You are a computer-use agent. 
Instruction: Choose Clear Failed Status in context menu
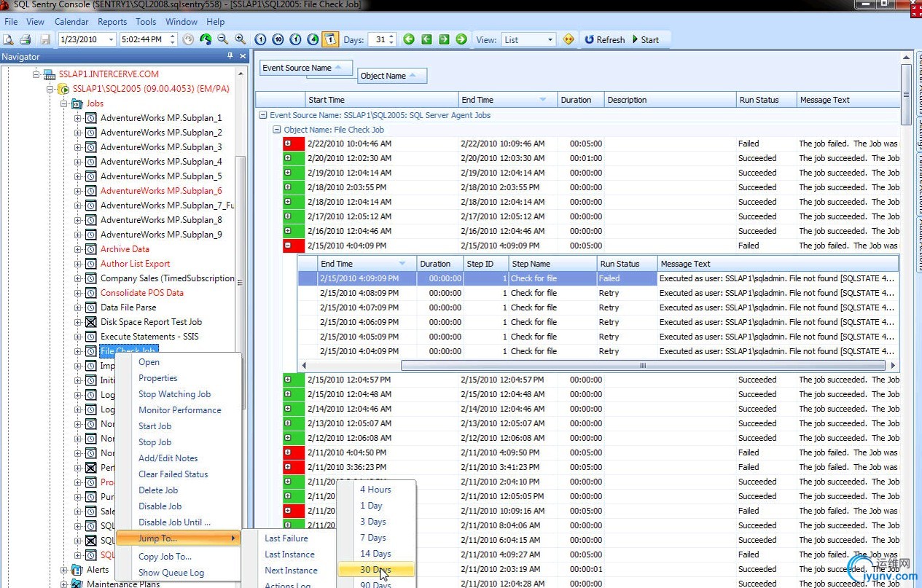click(x=173, y=474)
